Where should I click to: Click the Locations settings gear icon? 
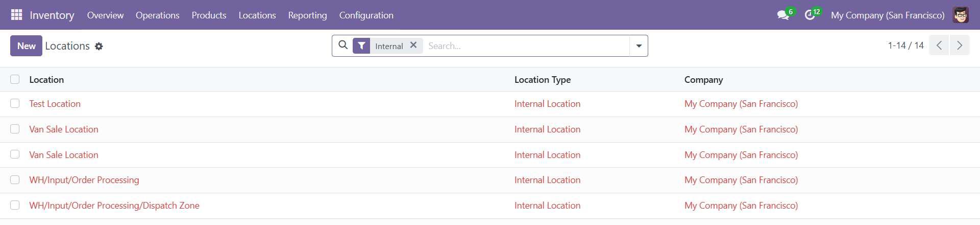tap(99, 47)
